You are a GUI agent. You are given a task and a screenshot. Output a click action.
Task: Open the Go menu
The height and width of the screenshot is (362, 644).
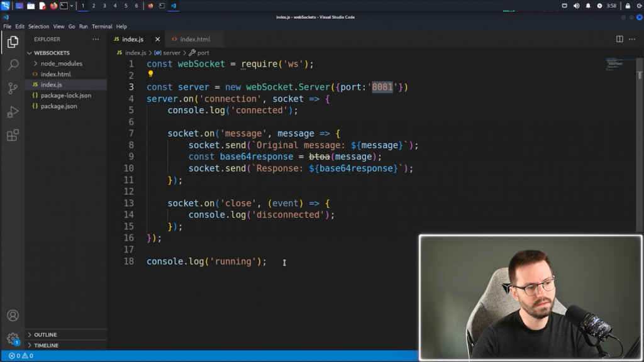click(72, 26)
